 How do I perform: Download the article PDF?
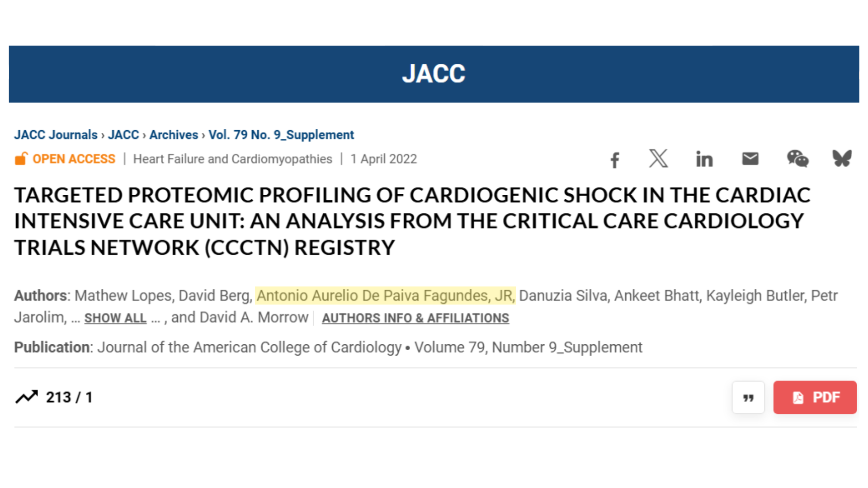point(815,398)
